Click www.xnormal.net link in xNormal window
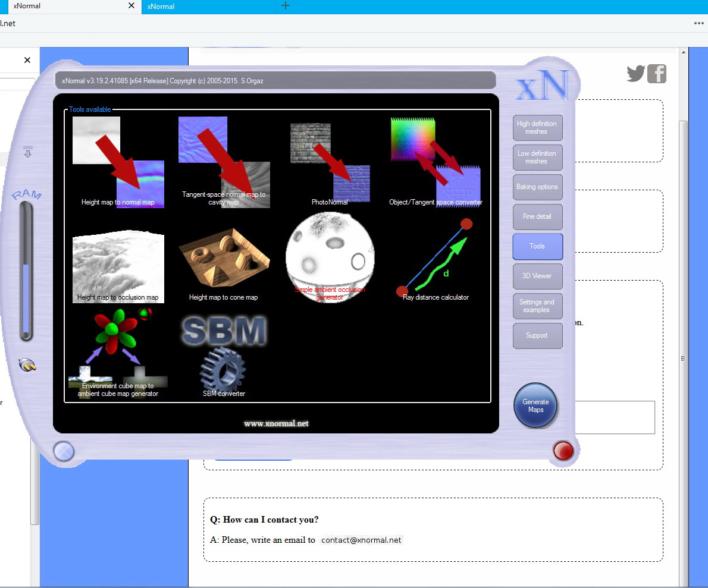Image resolution: width=708 pixels, height=588 pixels. click(x=276, y=423)
